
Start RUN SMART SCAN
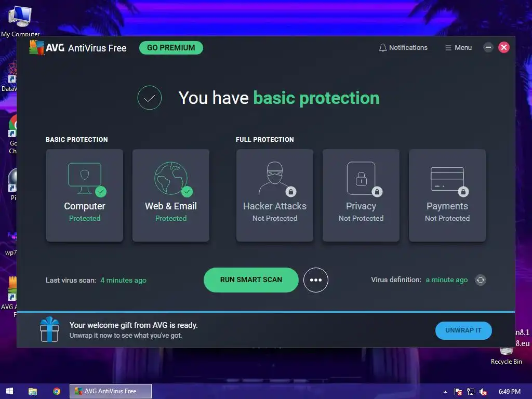(251, 280)
